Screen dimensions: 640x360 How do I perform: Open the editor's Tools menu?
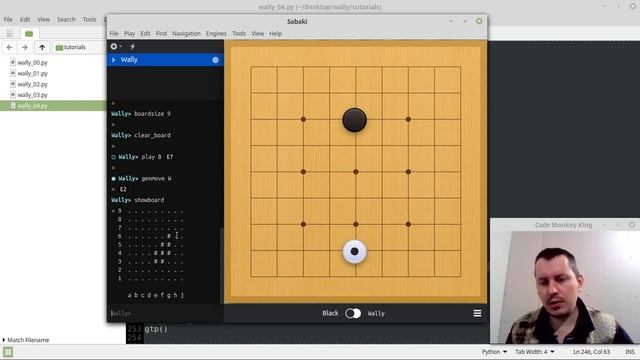click(x=89, y=19)
